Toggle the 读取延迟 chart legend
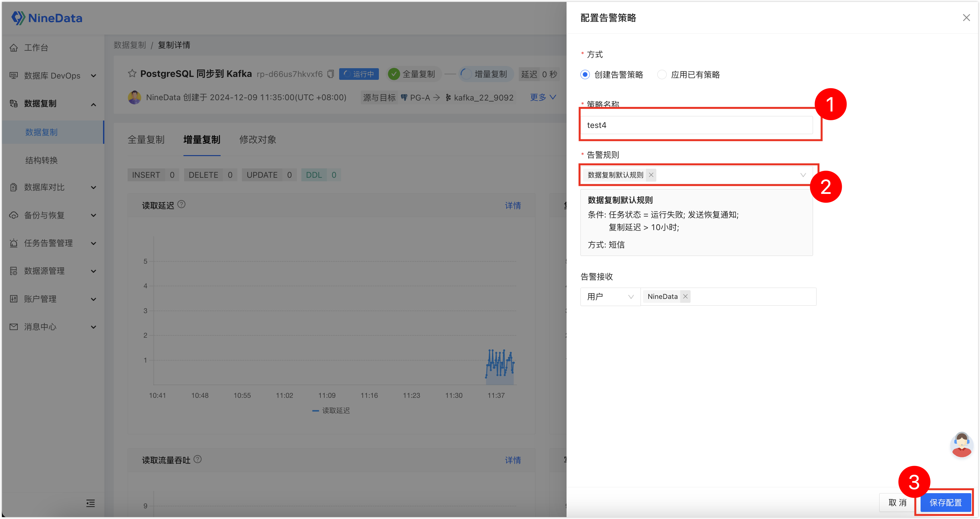The height and width of the screenshot is (519, 980). point(331,410)
